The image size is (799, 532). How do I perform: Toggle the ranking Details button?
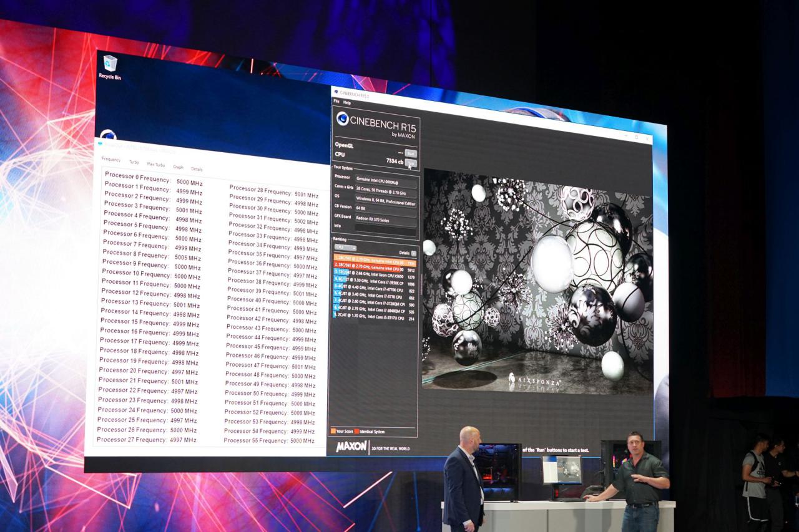(414, 253)
